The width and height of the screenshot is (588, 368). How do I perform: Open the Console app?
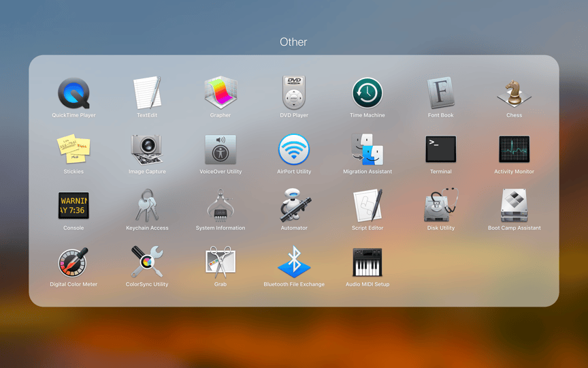click(73, 205)
